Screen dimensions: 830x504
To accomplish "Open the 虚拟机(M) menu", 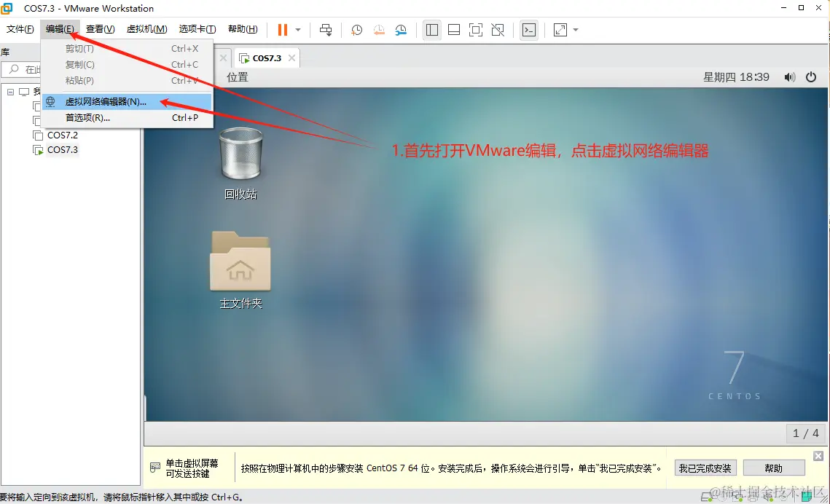I will (x=146, y=29).
